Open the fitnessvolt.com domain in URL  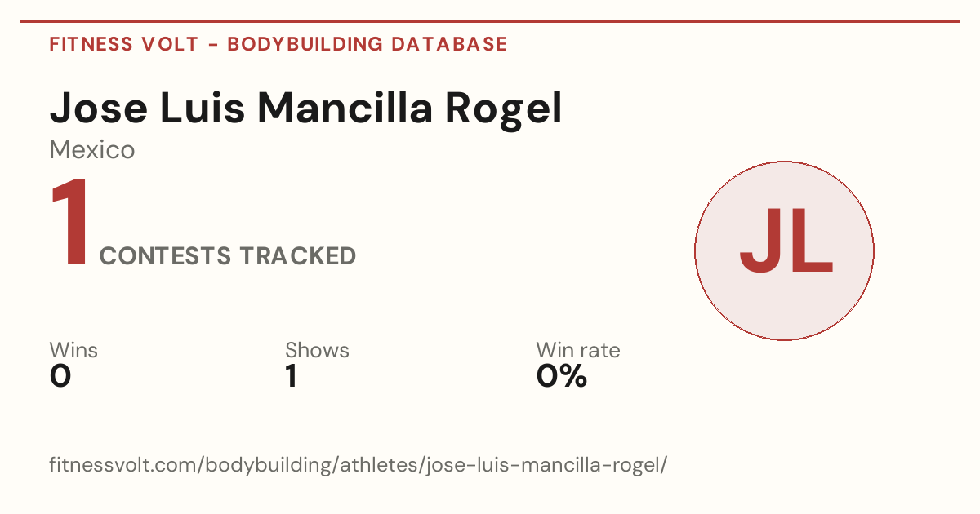(x=124, y=466)
